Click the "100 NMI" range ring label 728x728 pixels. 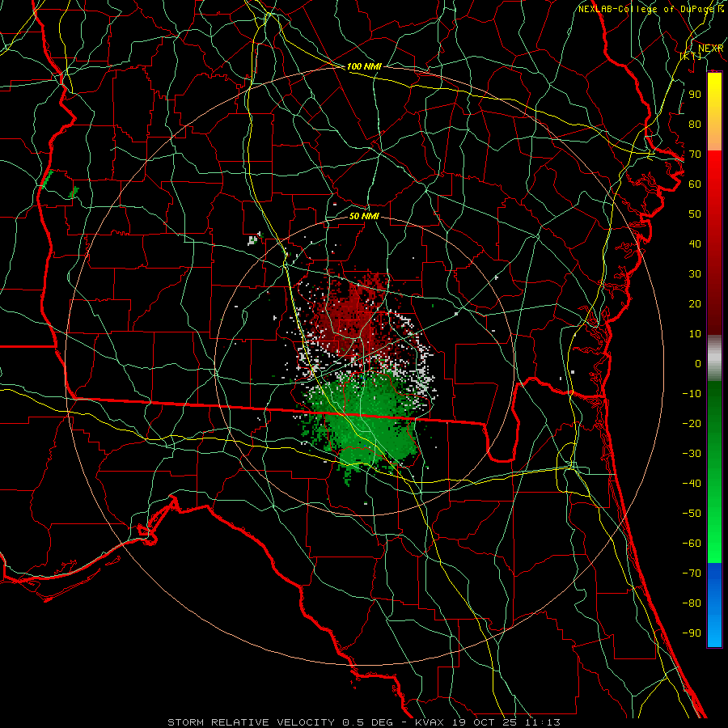[364, 66]
